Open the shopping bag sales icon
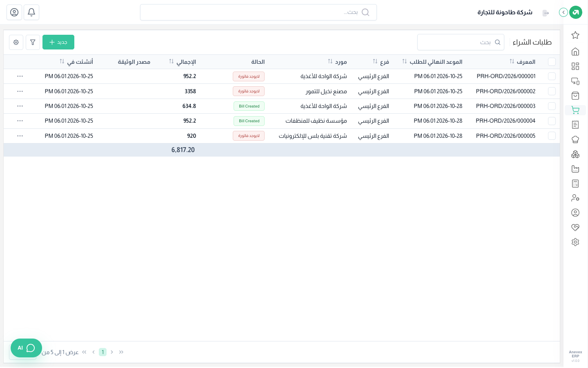 [575, 96]
